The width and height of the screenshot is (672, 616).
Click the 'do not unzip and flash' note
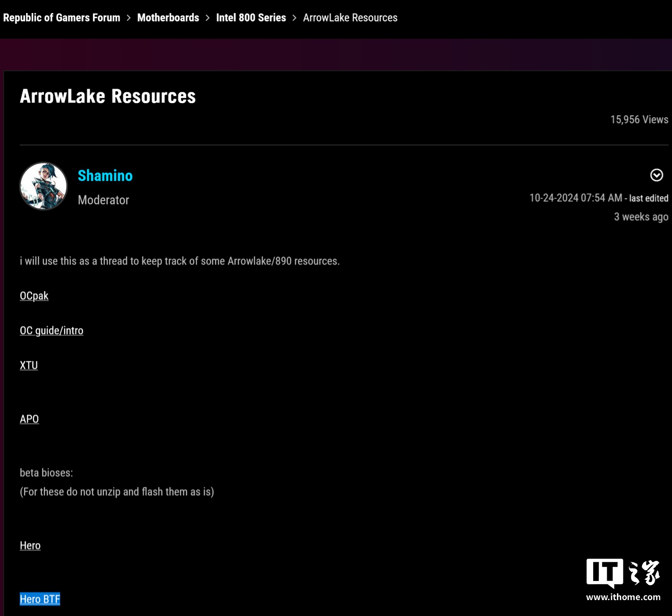[117, 492]
